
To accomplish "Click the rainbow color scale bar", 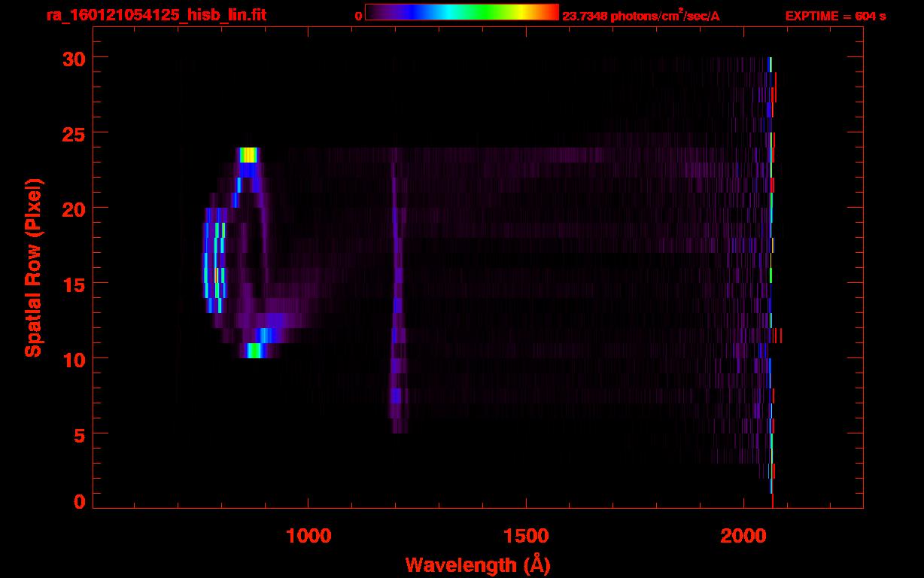I will [462, 13].
